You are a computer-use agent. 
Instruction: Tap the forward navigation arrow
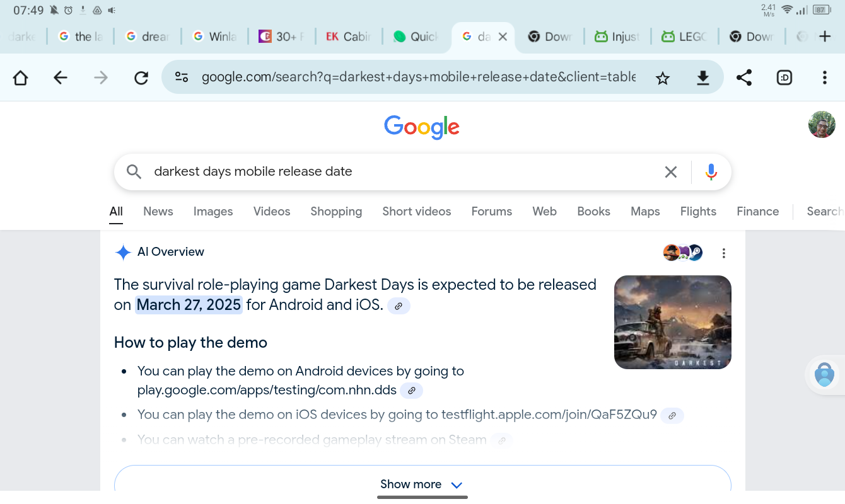pos(101,77)
